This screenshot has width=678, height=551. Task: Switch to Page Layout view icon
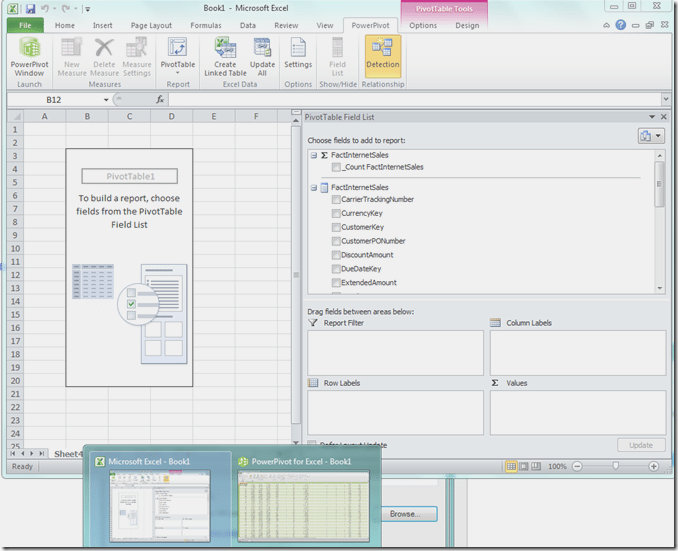524,466
